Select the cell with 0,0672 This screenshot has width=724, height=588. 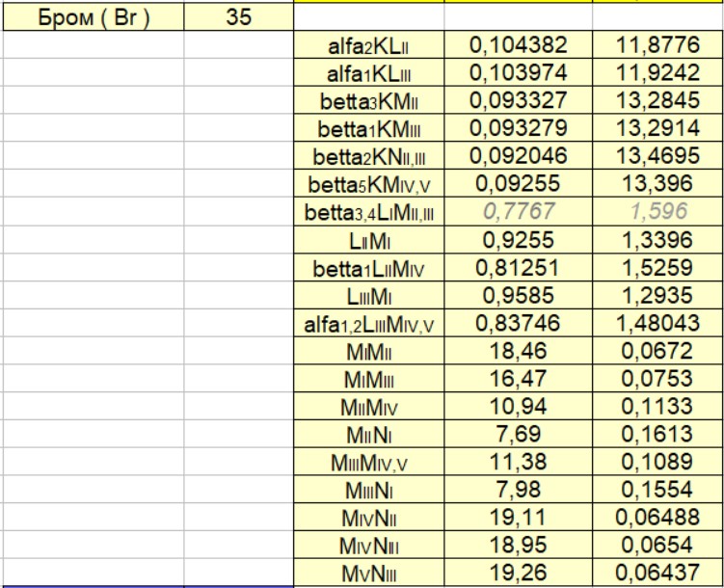(658, 351)
